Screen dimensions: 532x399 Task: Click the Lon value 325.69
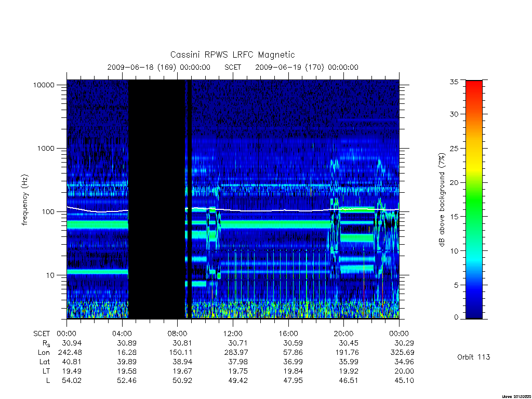pos(403,353)
